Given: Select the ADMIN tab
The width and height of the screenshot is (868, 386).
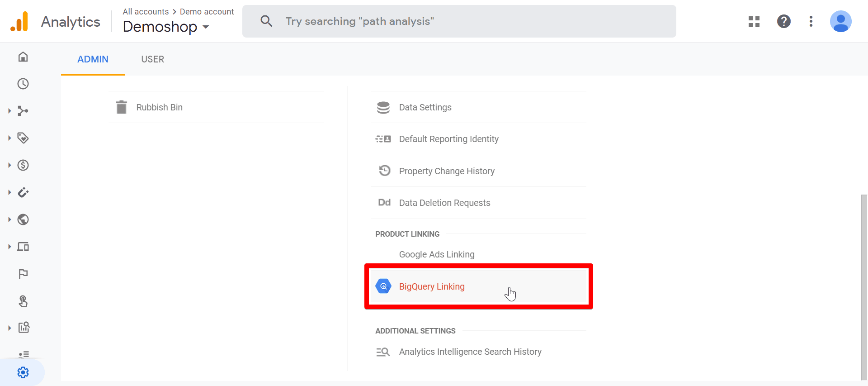Looking at the screenshot, I should coord(93,59).
